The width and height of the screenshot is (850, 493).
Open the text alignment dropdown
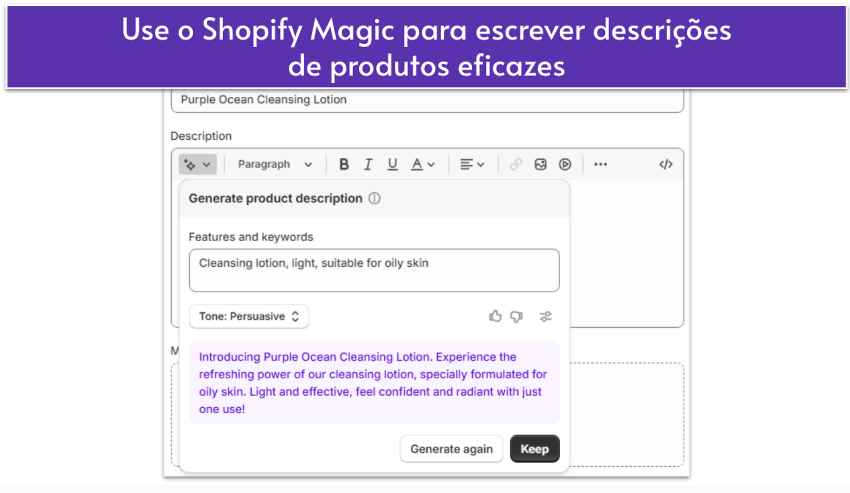(x=472, y=164)
